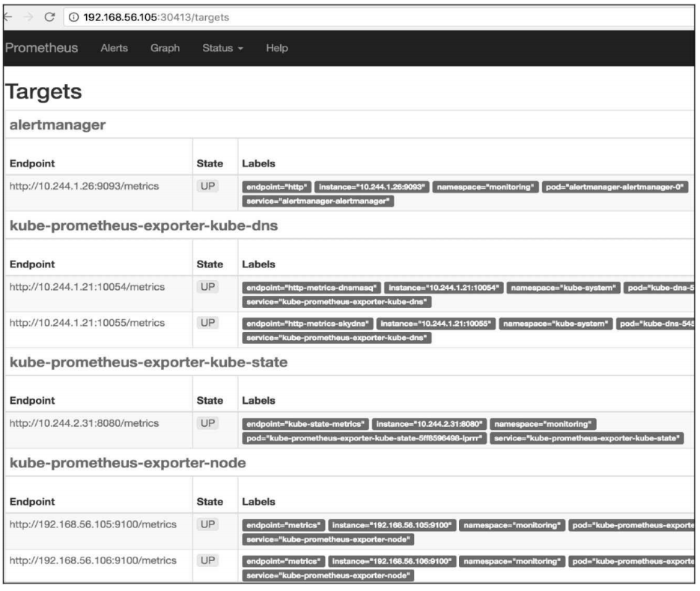Viewport: 700px width, 591px height.
Task: Open the Alerts menu item
Action: [x=115, y=48]
